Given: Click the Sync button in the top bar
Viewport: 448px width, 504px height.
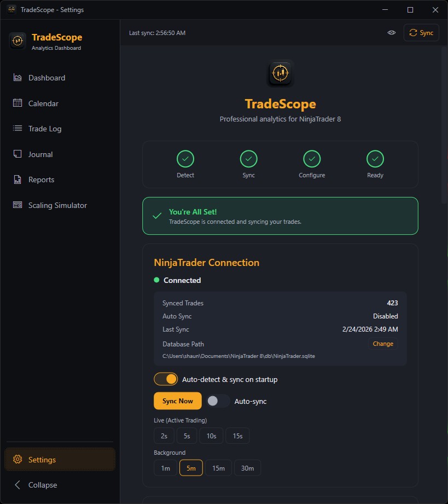Looking at the screenshot, I should (x=421, y=32).
